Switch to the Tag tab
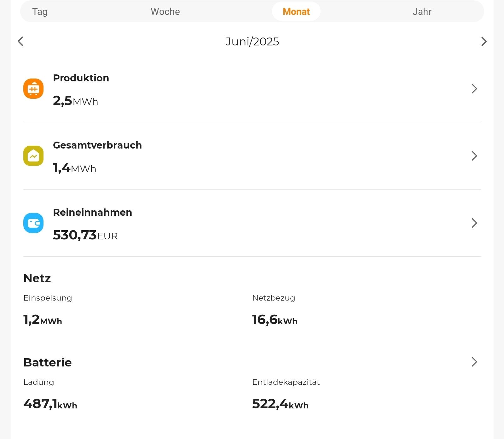 click(x=40, y=12)
